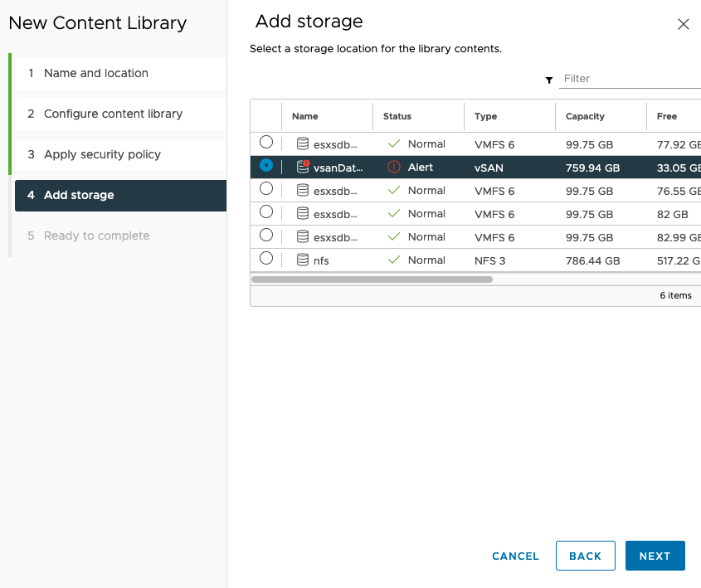Screen dimensions: 701x588
Task: Click the Filter input field
Action: pos(630,79)
